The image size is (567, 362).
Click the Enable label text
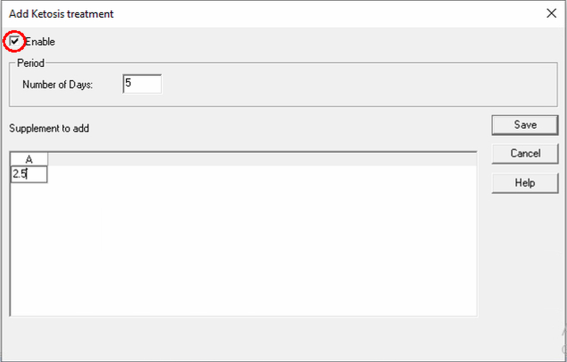(x=40, y=42)
